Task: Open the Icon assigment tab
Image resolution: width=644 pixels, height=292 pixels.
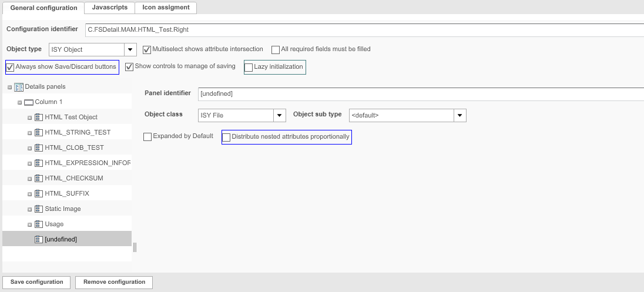Action: click(166, 8)
